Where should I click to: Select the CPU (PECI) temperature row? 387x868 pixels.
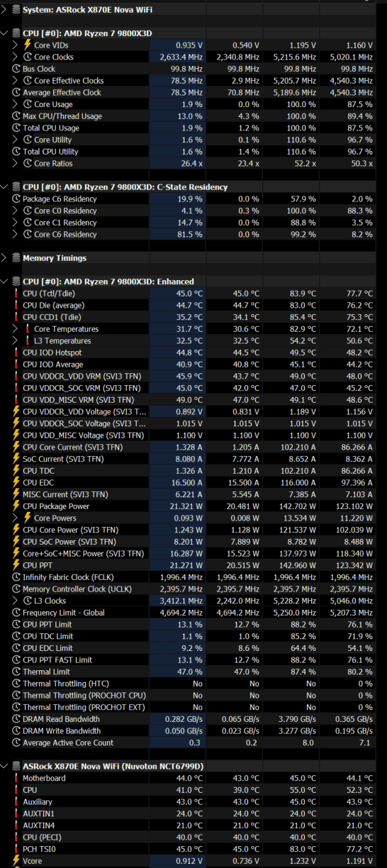point(193,837)
